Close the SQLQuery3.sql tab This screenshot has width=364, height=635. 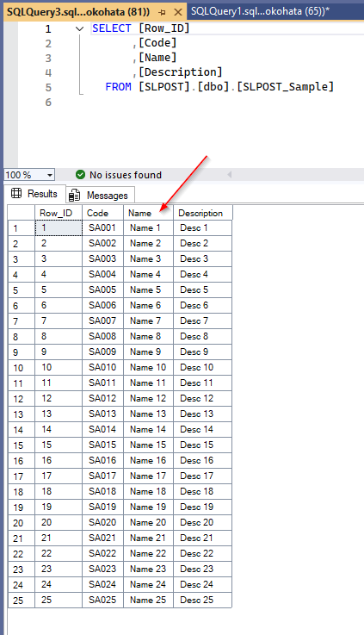pos(177,12)
